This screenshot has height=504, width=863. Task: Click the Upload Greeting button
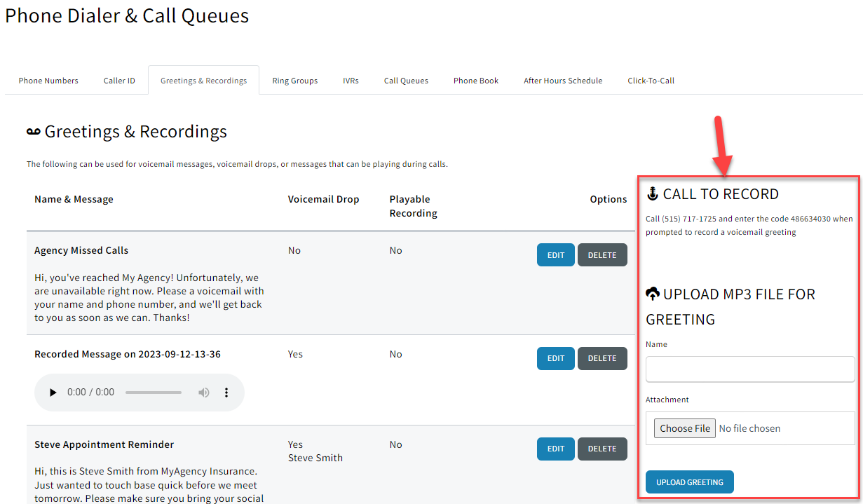pos(689,482)
